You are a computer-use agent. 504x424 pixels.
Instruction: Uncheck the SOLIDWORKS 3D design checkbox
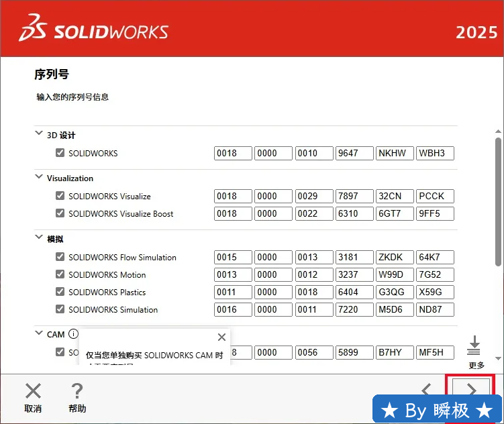point(60,153)
